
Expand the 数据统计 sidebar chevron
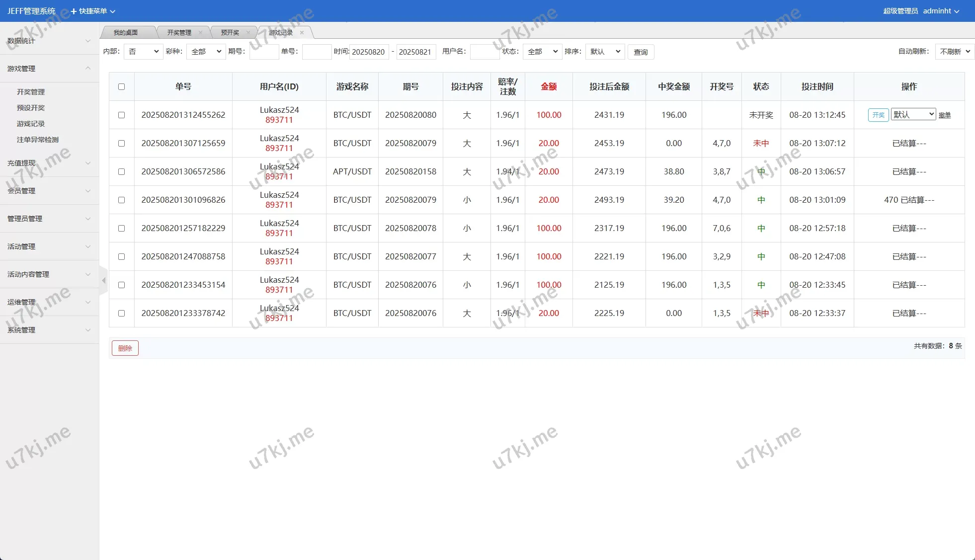(88, 41)
